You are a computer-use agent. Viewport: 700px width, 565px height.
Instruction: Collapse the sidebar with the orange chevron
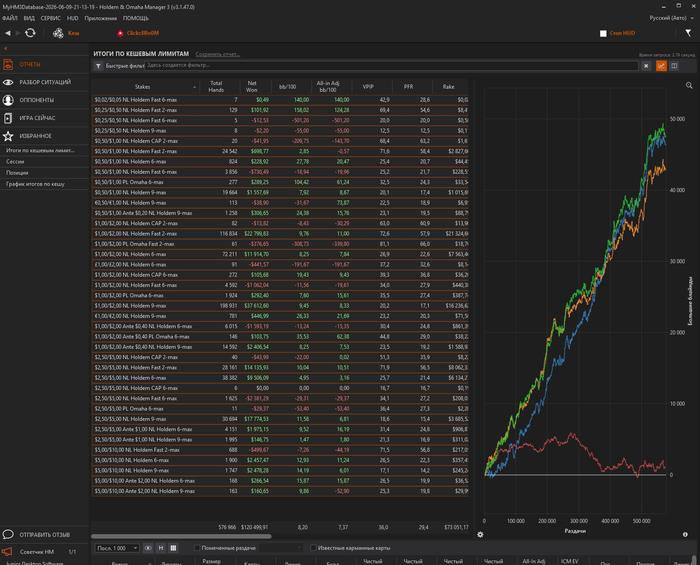tap(6, 48)
